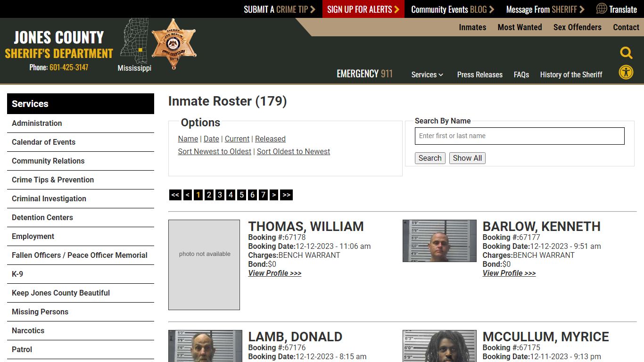Click the Translate globe icon

602,8
